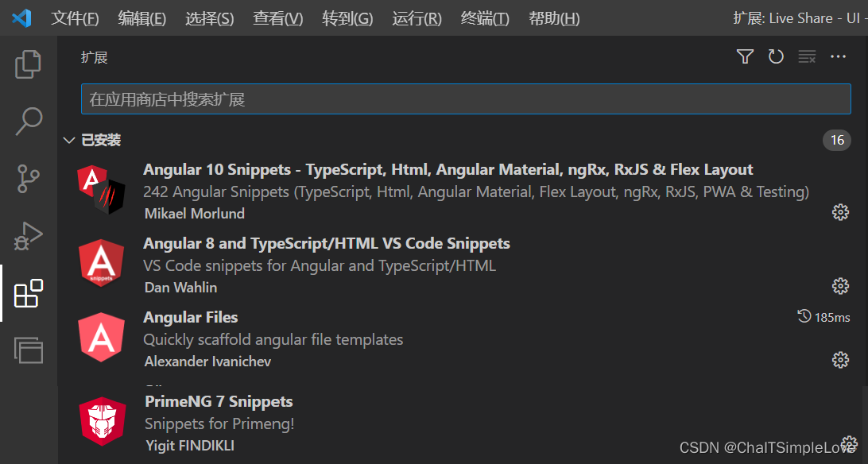Open more actions menu in Extensions panel
The height and width of the screenshot is (464, 868).
tap(838, 56)
